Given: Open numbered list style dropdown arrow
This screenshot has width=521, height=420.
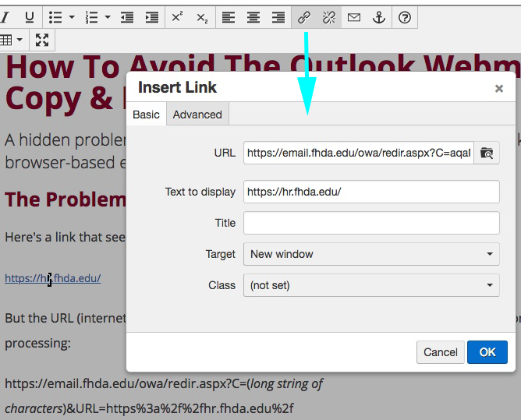Looking at the screenshot, I should pyautogui.click(x=108, y=17).
